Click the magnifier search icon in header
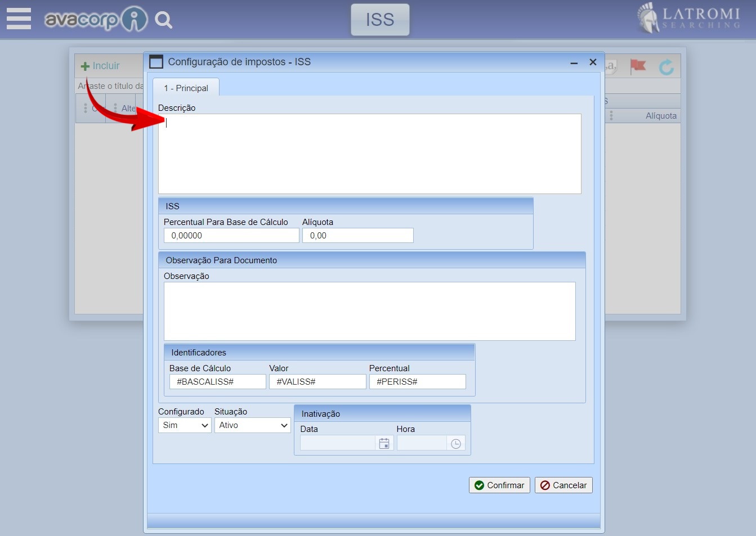 pyautogui.click(x=163, y=20)
